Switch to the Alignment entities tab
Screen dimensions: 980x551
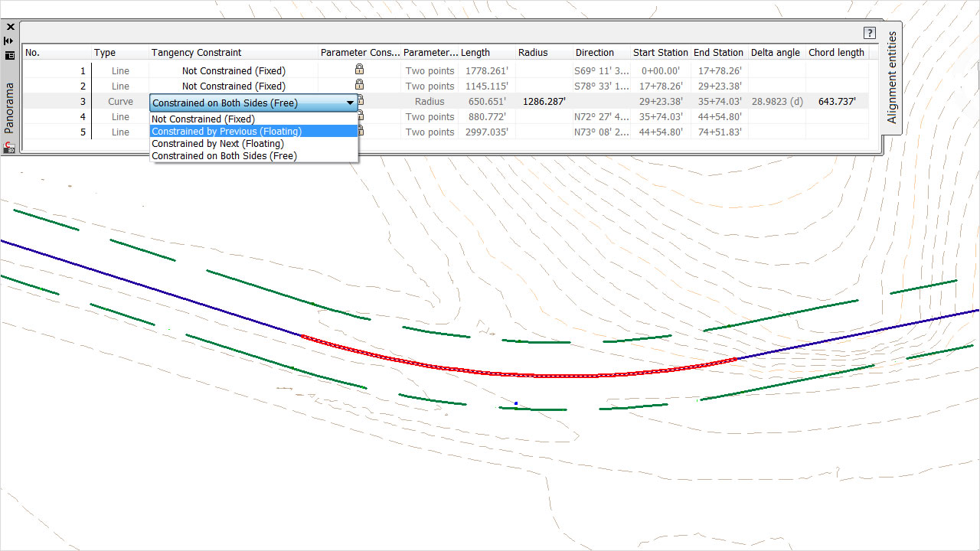(x=892, y=77)
